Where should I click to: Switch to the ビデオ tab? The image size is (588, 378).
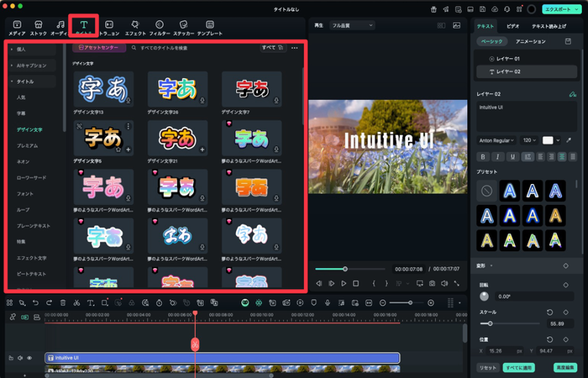coord(512,28)
